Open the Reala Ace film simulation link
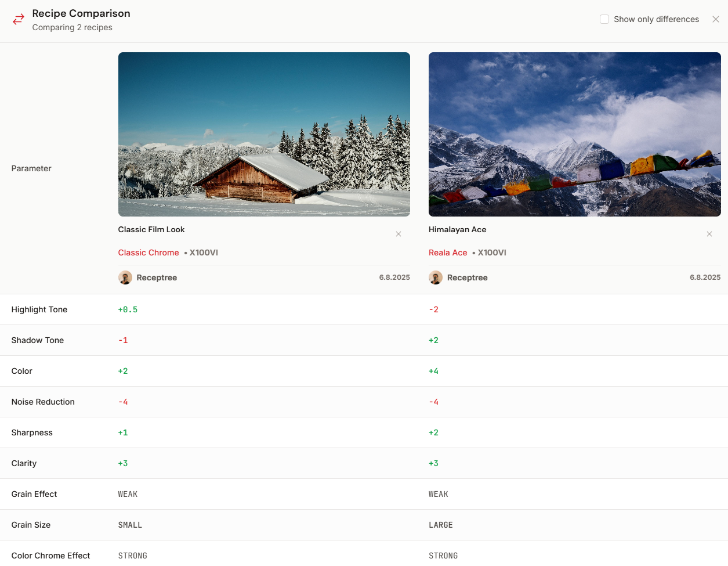 (448, 253)
